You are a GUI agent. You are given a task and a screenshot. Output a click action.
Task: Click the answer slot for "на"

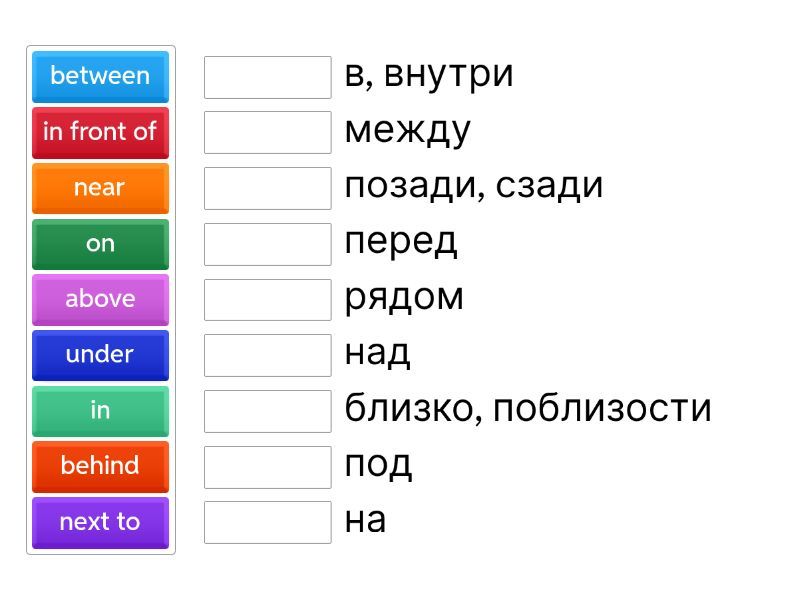267,522
